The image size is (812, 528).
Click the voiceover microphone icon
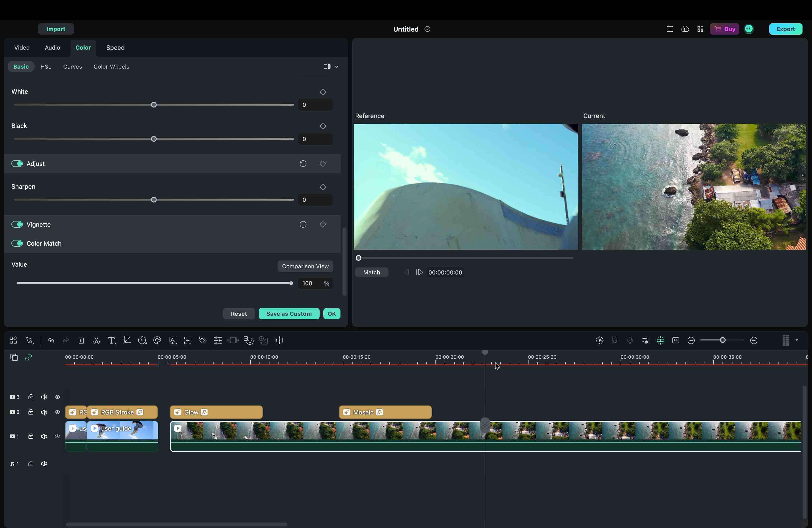pyautogui.click(x=630, y=340)
